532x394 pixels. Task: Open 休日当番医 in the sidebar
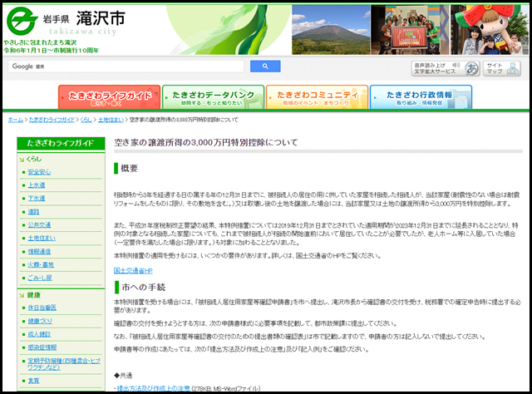(42, 308)
